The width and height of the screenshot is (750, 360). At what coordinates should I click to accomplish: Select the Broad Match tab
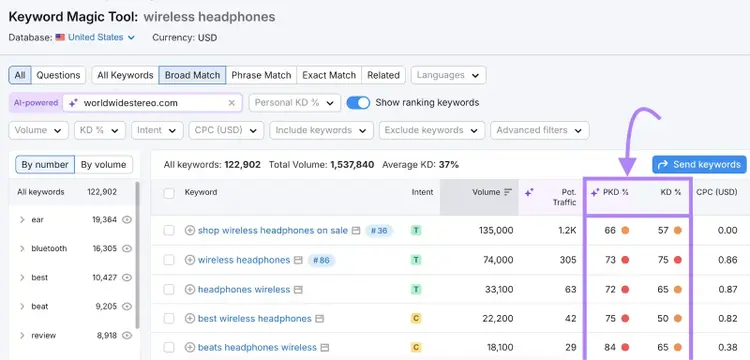[x=192, y=75]
